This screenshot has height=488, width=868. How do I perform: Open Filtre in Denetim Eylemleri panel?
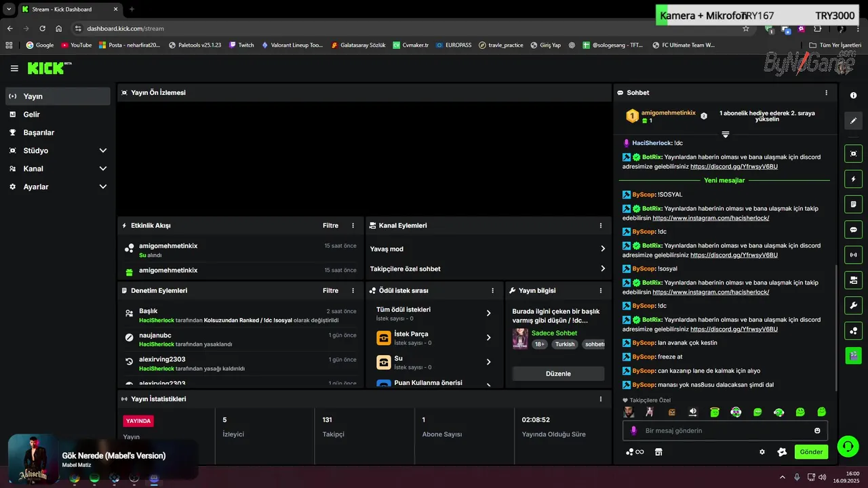tap(330, 291)
